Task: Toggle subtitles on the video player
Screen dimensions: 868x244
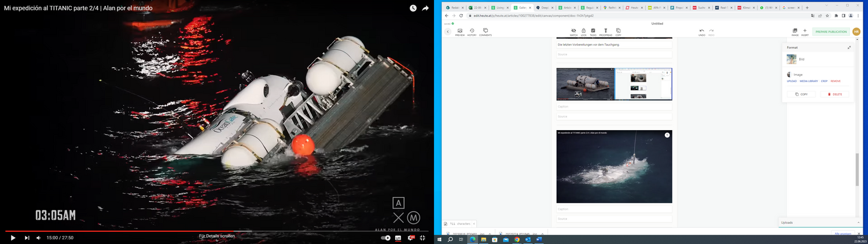Action: (397, 238)
